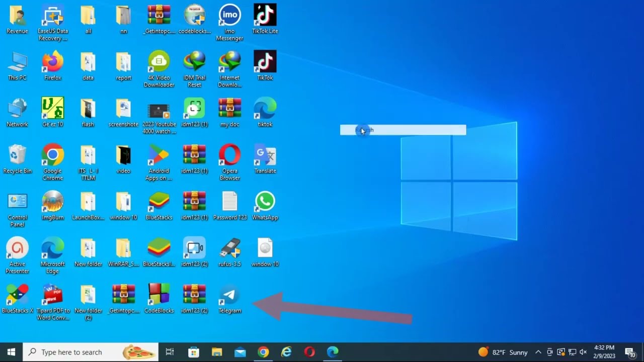Open the Translate shortcut

265,159
